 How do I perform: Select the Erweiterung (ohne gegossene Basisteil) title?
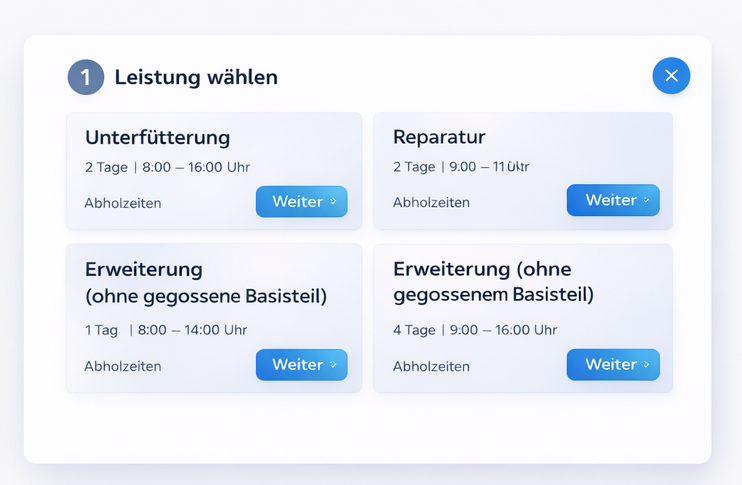pyautogui.click(x=206, y=282)
